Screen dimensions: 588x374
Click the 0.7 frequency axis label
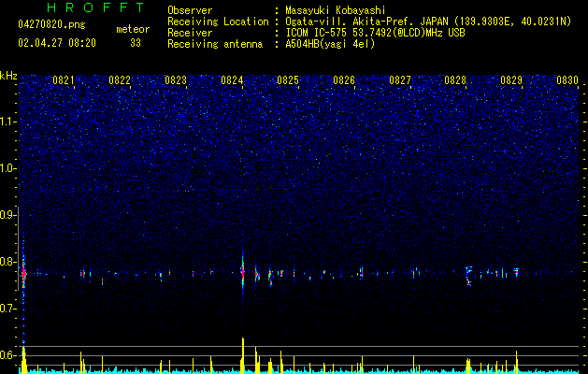(x=8, y=309)
